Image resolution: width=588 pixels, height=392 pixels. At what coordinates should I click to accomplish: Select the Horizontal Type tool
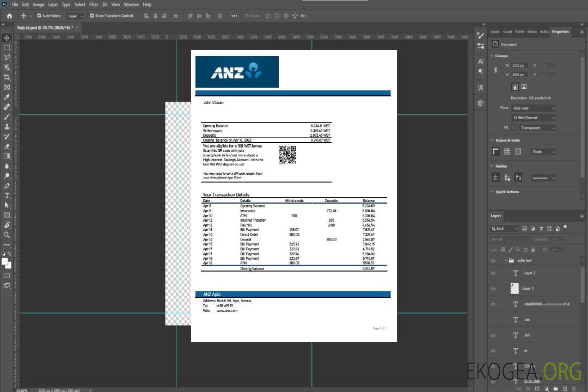tap(7, 195)
